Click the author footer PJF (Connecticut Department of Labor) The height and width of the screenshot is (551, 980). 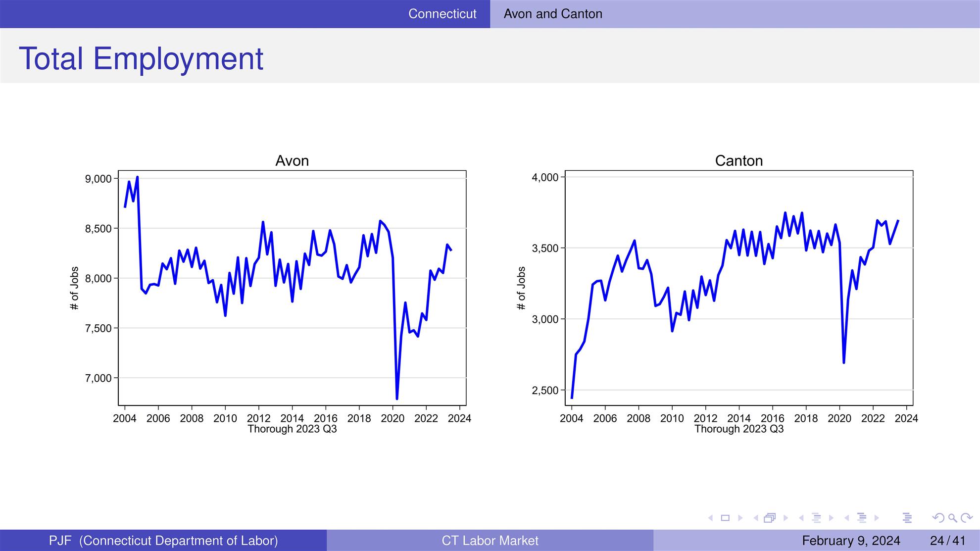click(163, 541)
